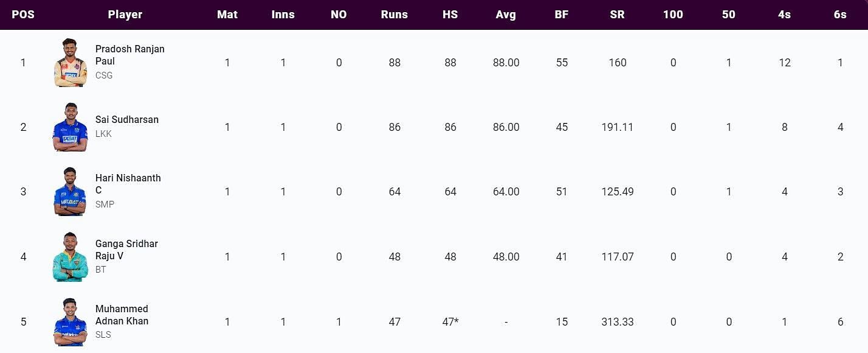The image size is (868, 353).
Task: Select the Ganga Sridhar Raju V name
Action: [x=126, y=250]
